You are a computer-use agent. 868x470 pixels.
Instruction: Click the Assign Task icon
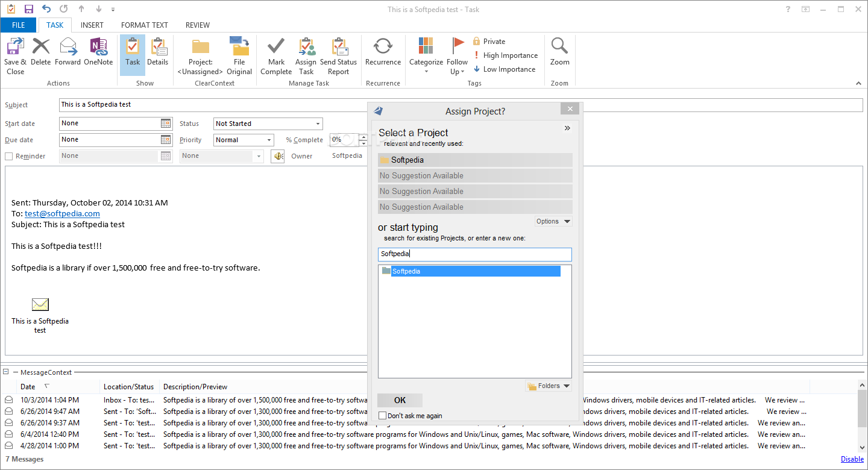pyautogui.click(x=306, y=55)
